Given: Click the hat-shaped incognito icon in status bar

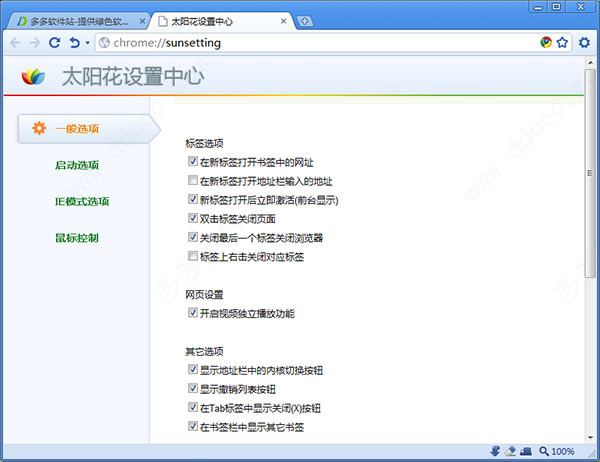Looking at the screenshot, I should 526,452.
